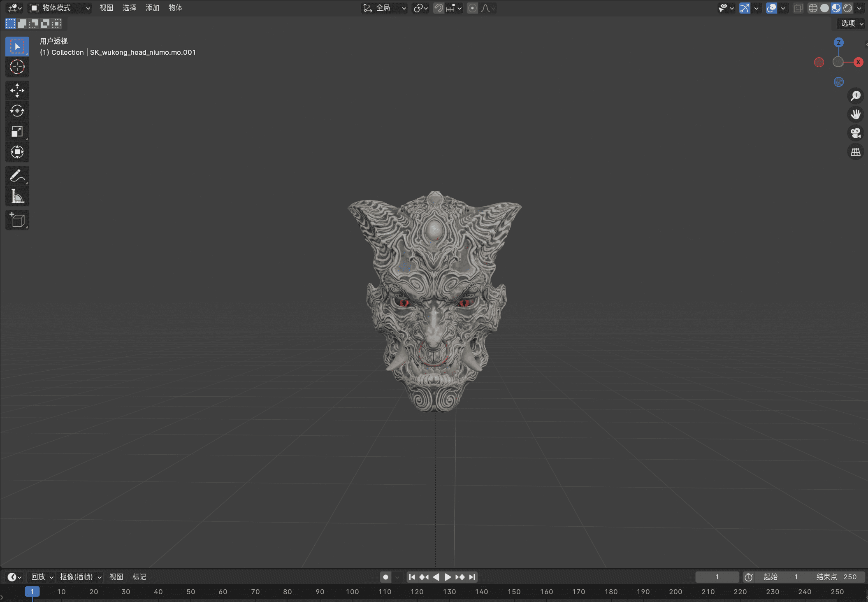The height and width of the screenshot is (602, 868).
Task: Toggle X-ray display
Action: [798, 8]
